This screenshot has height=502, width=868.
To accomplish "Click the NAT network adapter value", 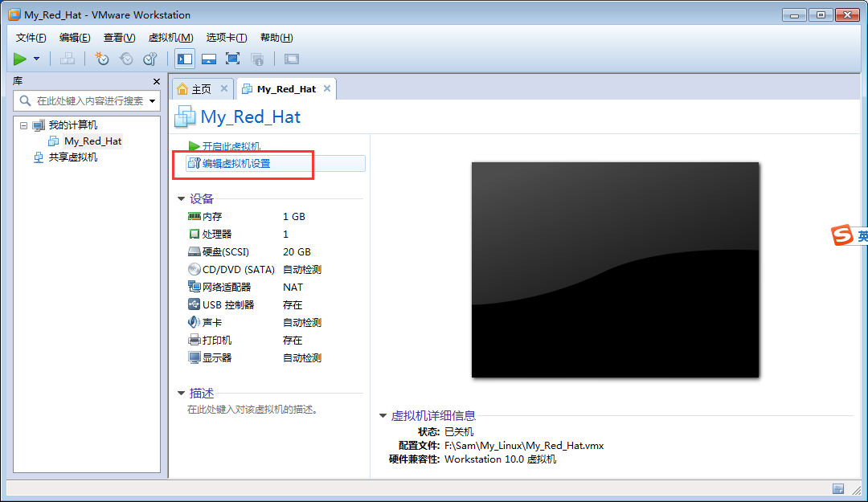I will (293, 288).
